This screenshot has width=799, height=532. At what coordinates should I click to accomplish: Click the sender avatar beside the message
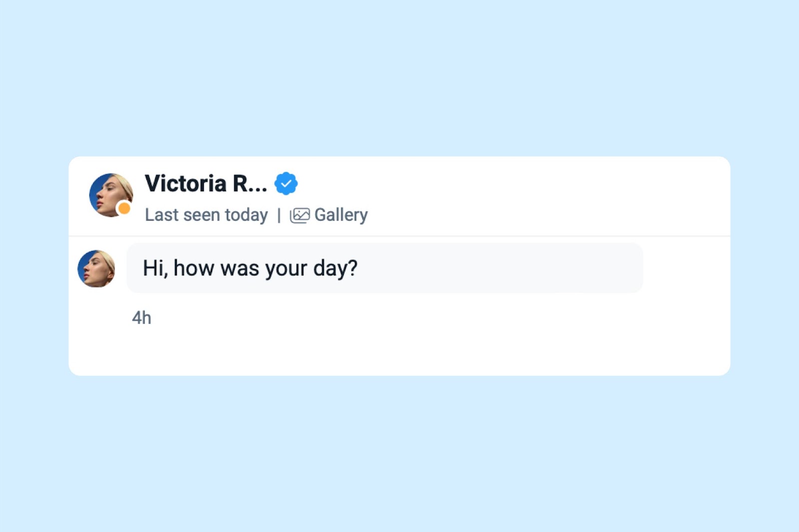click(x=96, y=268)
